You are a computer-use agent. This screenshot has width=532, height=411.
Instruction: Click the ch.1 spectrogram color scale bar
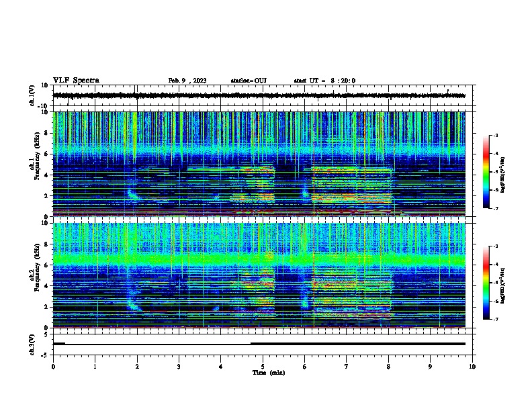(486, 172)
